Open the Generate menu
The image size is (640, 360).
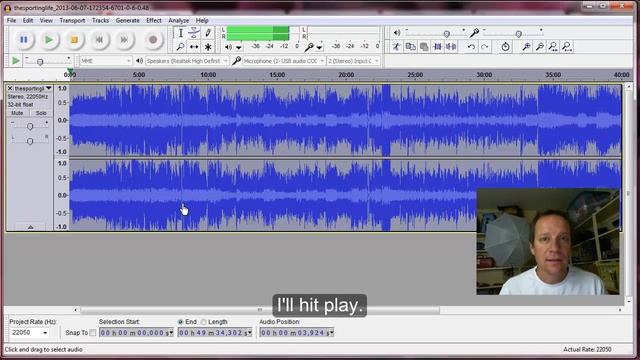[128, 20]
